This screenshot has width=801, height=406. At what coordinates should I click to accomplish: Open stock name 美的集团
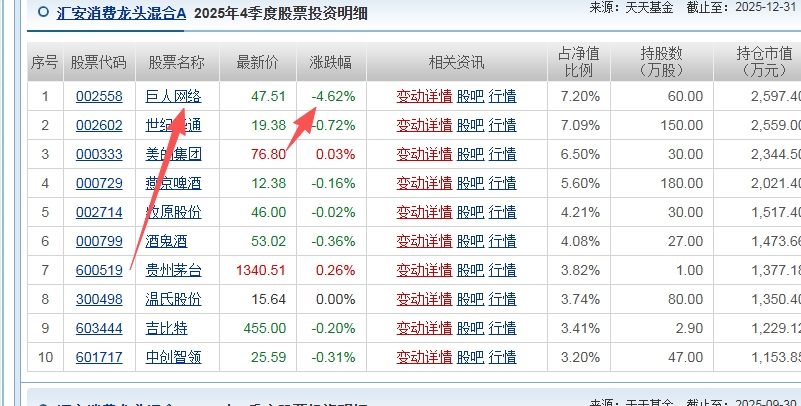[x=174, y=154]
